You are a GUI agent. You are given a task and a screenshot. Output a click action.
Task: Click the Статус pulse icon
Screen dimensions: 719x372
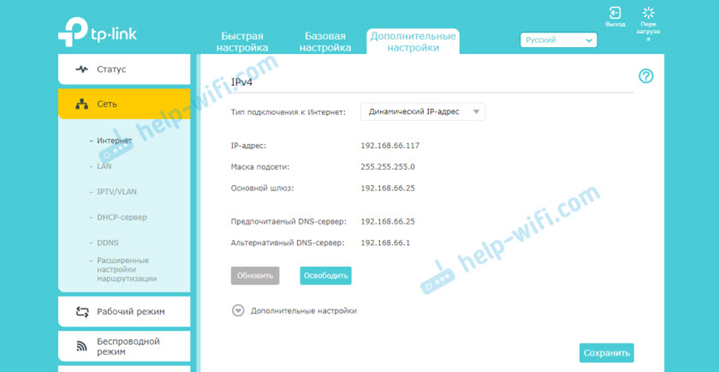(82, 69)
